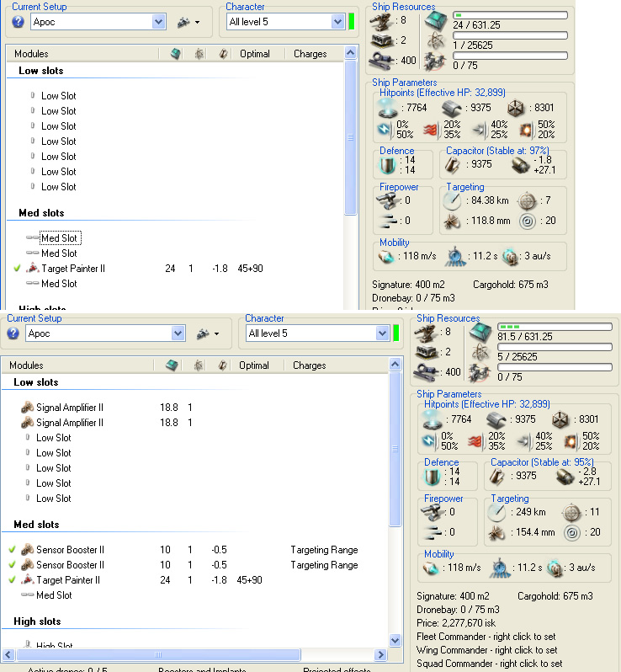Select lower window's only empty Med Slot
621x672 pixels.
click(x=54, y=595)
